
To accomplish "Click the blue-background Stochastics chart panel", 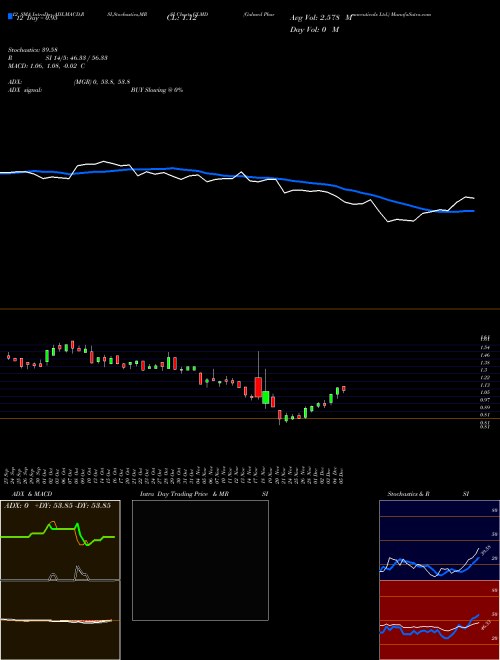I will tap(439, 540).
